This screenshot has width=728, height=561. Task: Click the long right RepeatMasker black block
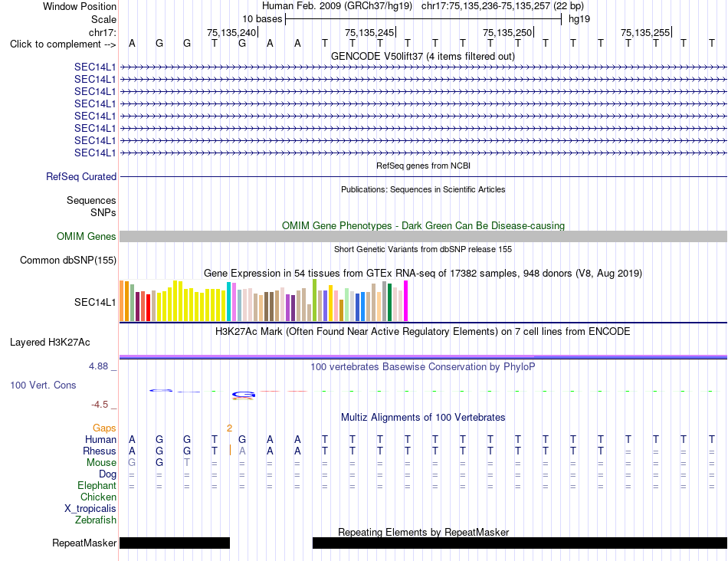[520, 543]
